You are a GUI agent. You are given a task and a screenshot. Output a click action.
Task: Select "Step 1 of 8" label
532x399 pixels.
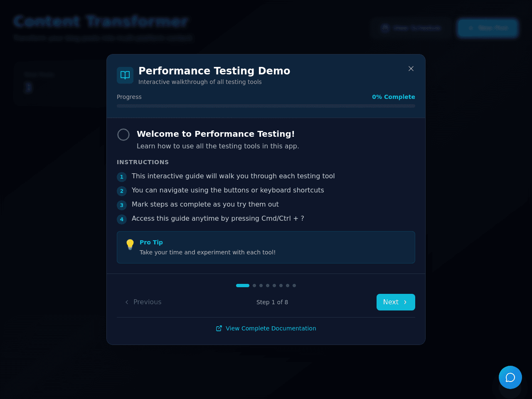[272, 302]
